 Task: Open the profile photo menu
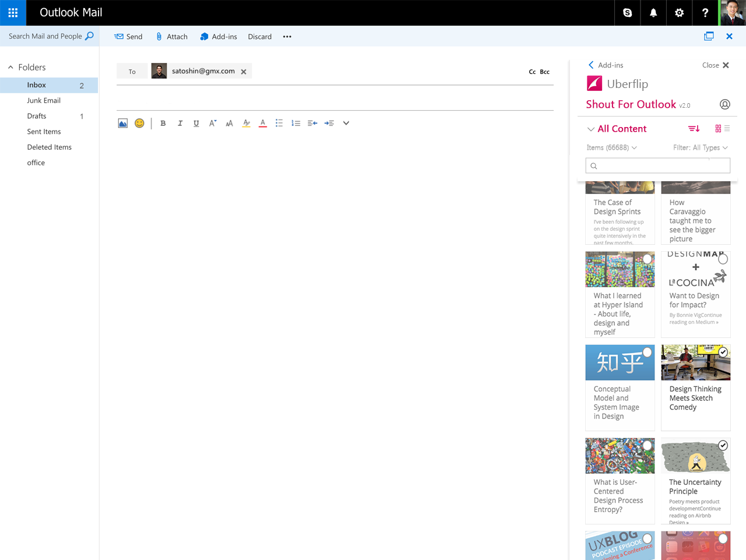(733, 12)
